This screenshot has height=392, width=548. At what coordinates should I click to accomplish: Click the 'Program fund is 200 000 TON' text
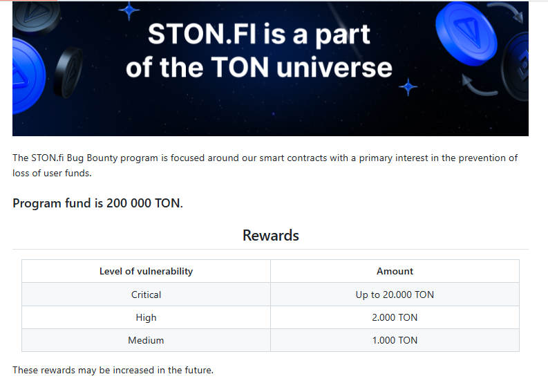97,204
